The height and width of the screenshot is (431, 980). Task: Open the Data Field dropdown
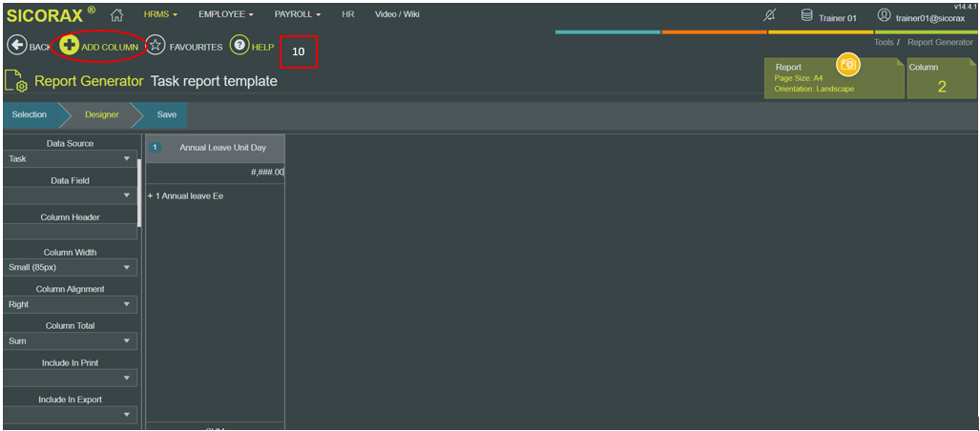pos(70,195)
